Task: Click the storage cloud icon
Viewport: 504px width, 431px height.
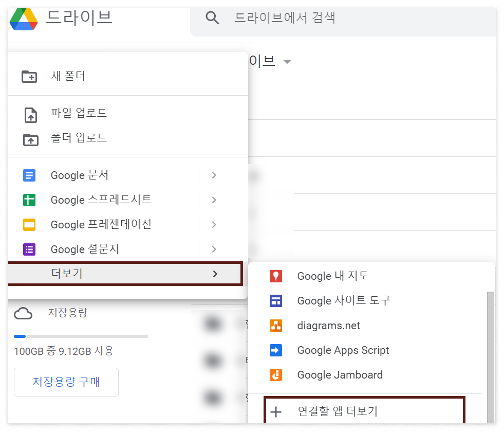Action: pyautogui.click(x=23, y=313)
